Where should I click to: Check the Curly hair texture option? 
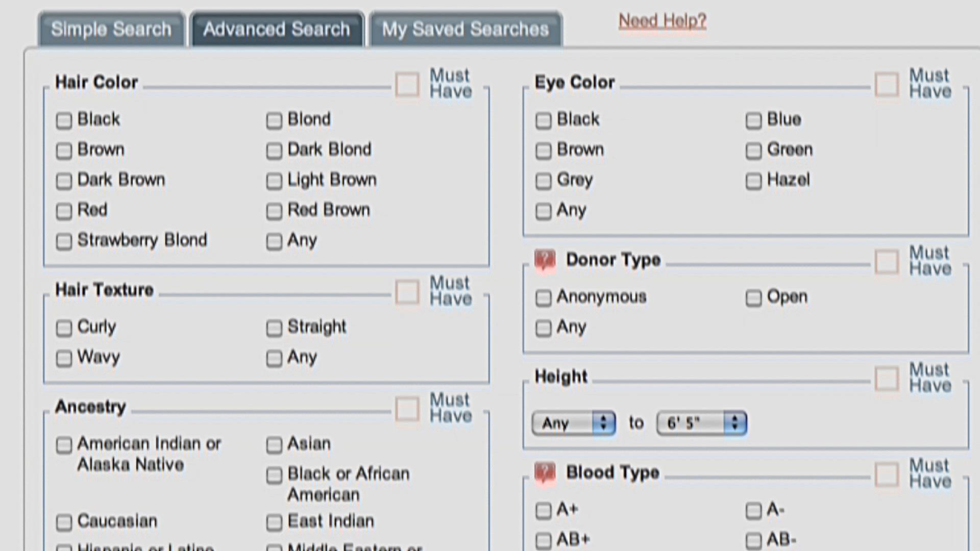64,328
